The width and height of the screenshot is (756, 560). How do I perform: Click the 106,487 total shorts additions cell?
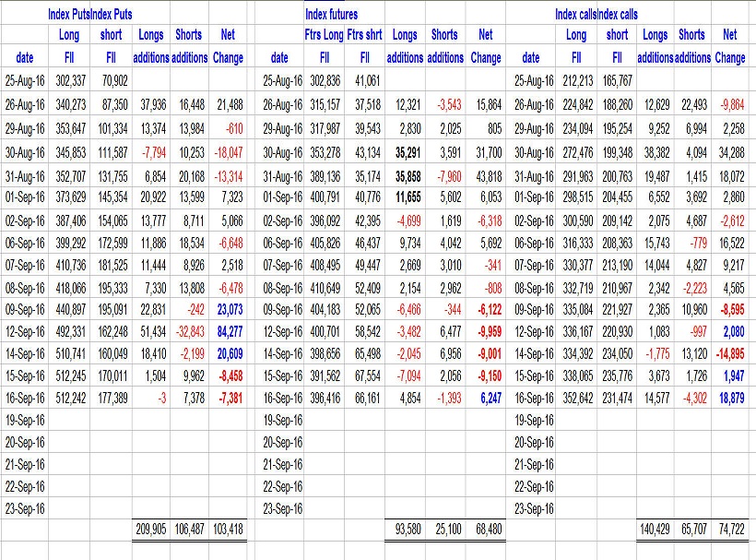click(188, 530)
